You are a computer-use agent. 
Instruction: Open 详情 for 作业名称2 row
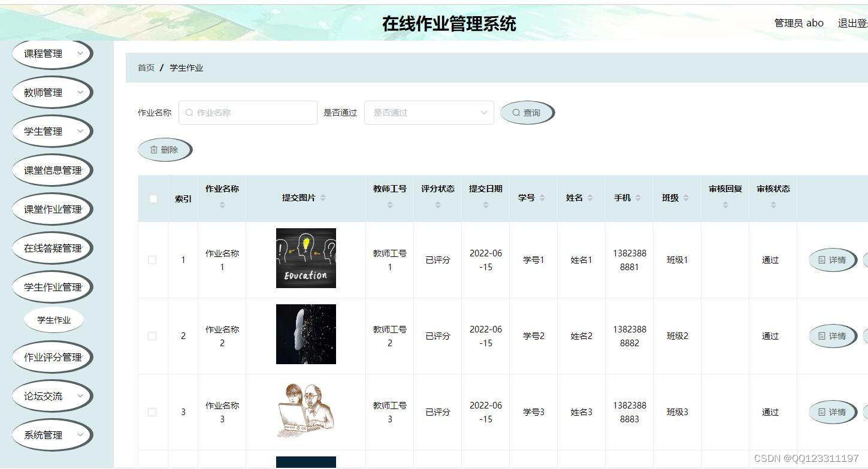(833, 336)
